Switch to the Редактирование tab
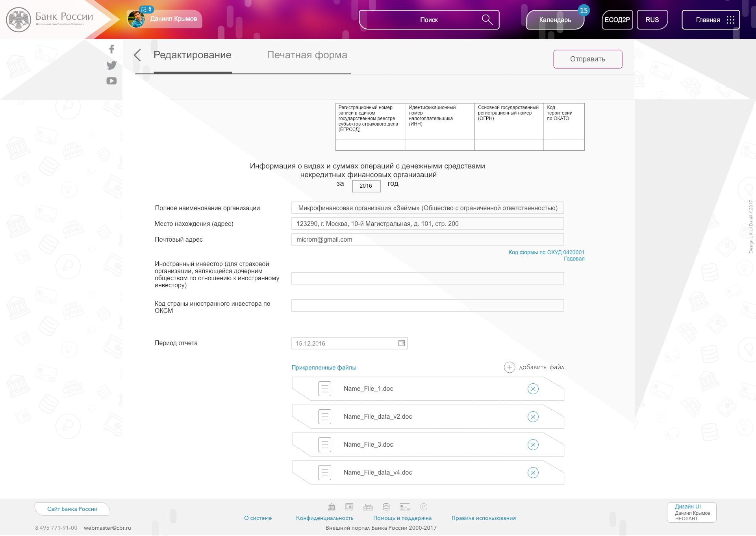 coord(193,55)
